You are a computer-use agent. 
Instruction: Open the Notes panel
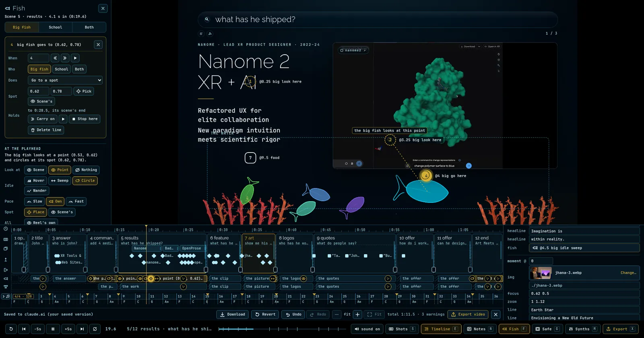pyautogui.click(x=479, y=329)
